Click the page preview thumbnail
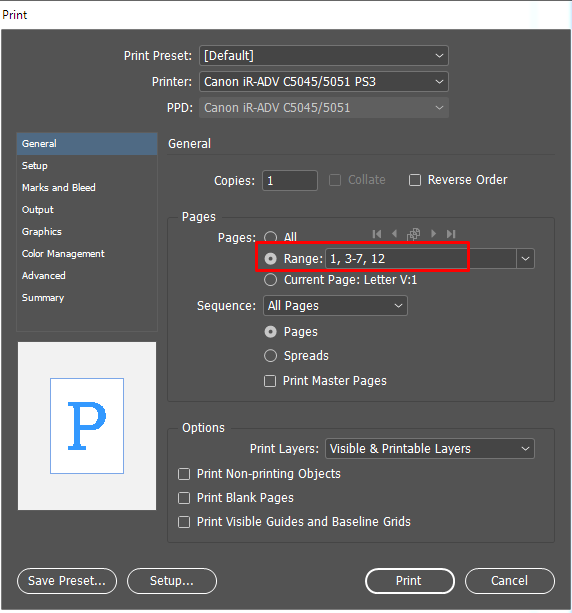572x613 pixels. click(x=87, y=426)
